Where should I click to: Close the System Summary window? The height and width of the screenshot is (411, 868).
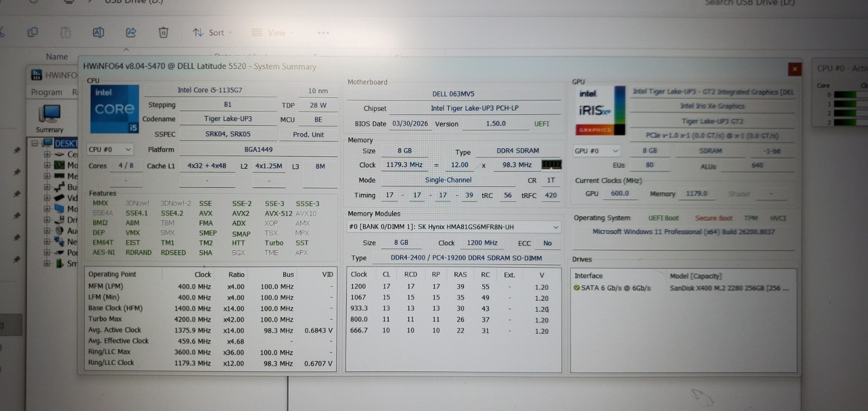pyautogui.click(x=794, y=69)
